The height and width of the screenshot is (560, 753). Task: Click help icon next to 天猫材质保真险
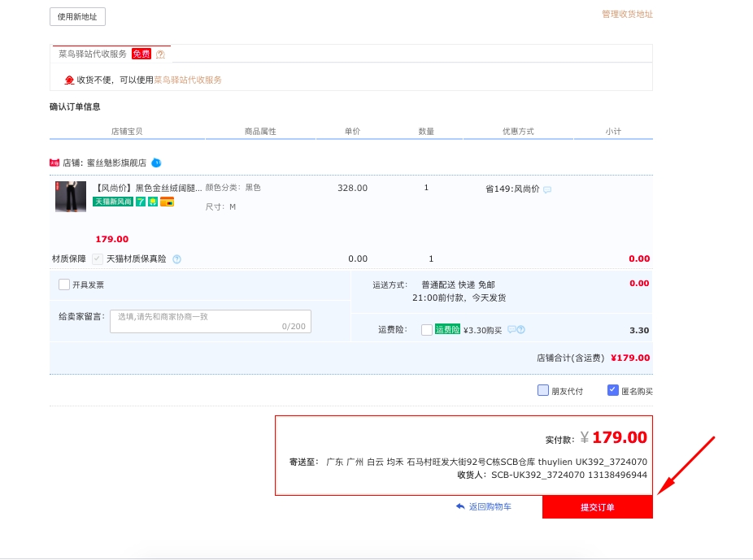pos(176,259)
